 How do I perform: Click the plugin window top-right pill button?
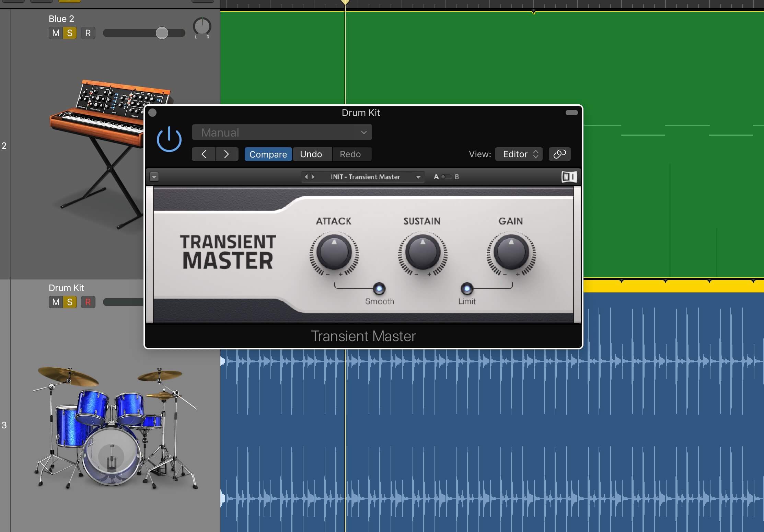pyautogui.click(x=571, y=113)
